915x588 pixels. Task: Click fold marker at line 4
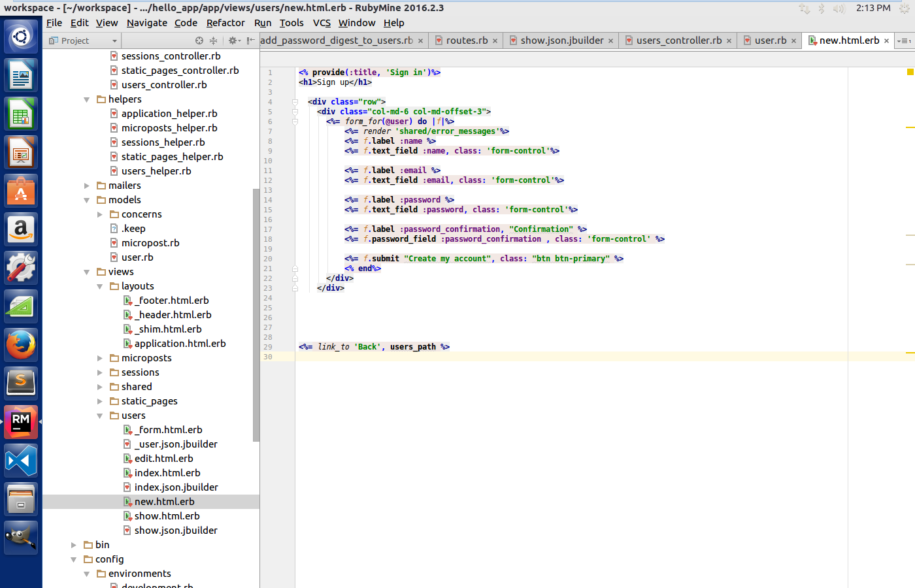point(295,102)
